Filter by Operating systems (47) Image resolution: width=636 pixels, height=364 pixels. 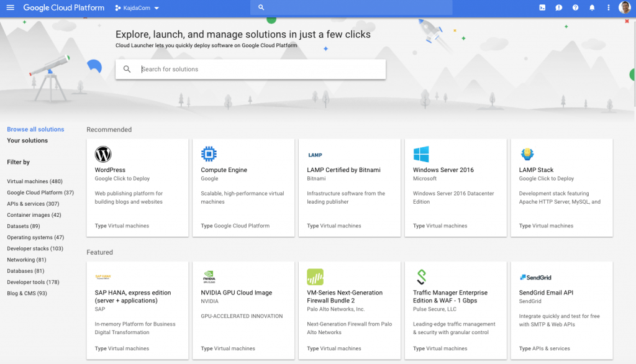tap(35, 237)
